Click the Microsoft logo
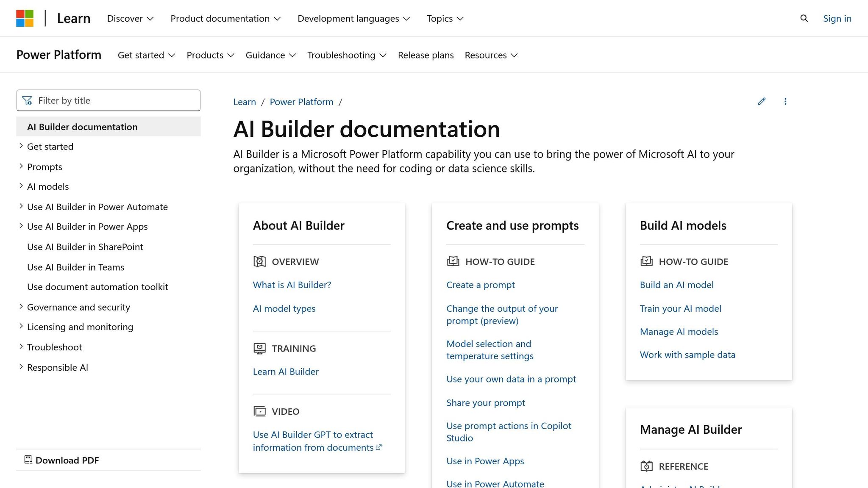The image size is (868, 488). [x=25, y=18]
